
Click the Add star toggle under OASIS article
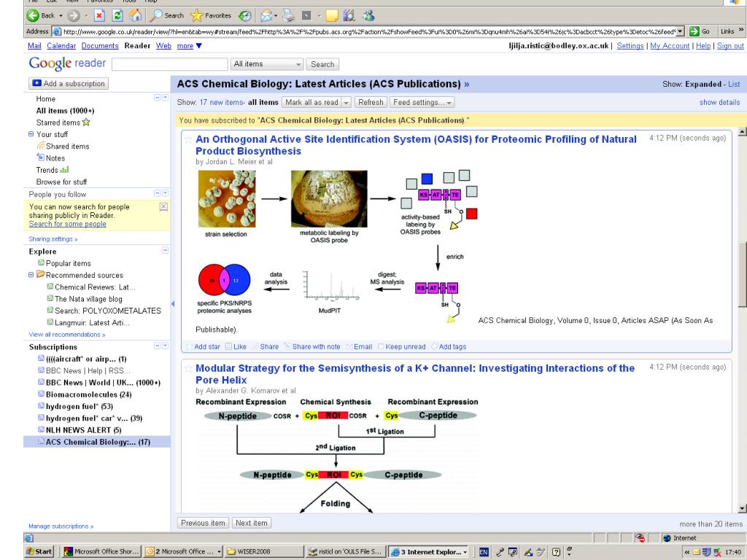point(203,346)
